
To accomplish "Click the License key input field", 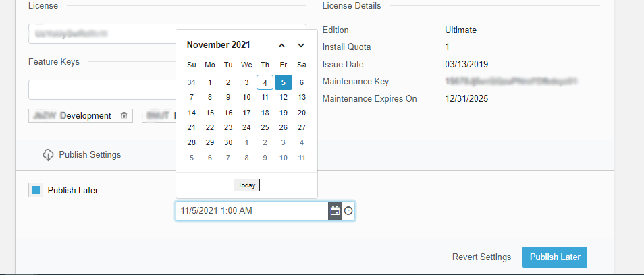I will tap(167, 34).
